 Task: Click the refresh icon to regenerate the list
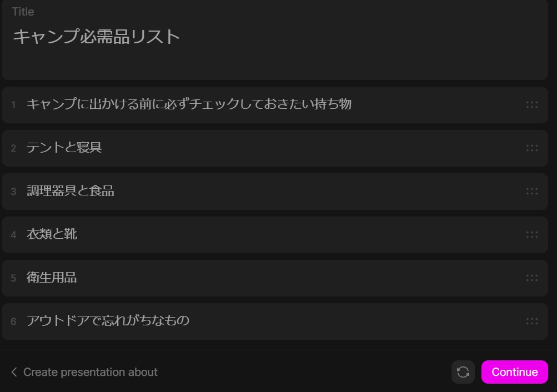click(x=463, y=372)
